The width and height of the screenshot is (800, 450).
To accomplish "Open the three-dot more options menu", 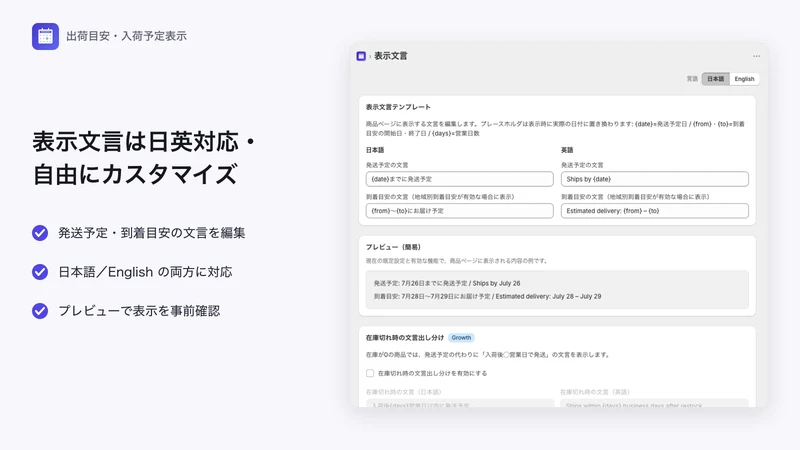I will pyautogui.click(x=756, y=56).
